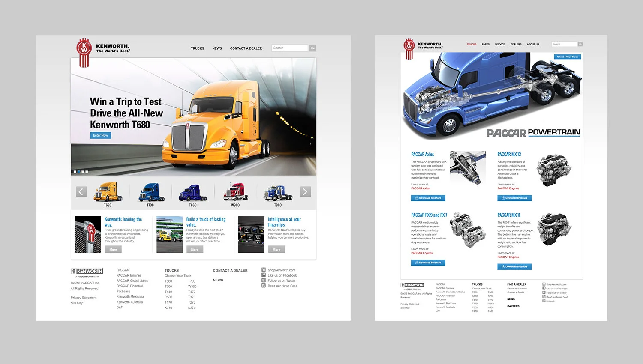Download brochure for PACCAR MX-13
Screen dimensions: 643x364
514,198
